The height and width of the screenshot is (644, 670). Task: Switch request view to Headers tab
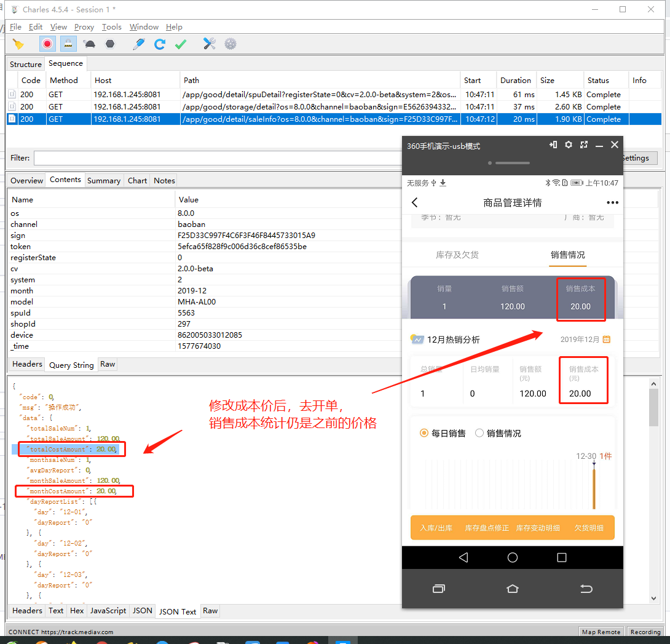coord(27,364)
